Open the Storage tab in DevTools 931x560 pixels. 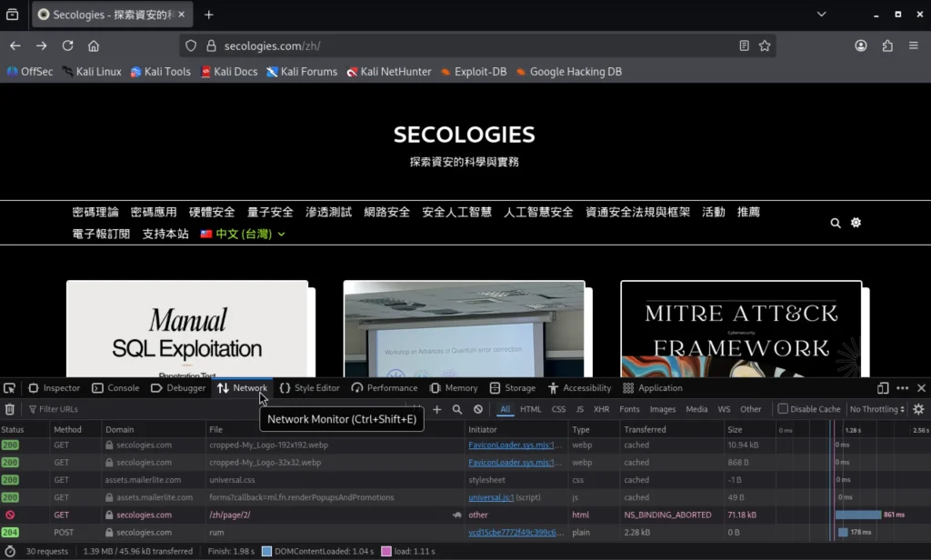point(513,388)
